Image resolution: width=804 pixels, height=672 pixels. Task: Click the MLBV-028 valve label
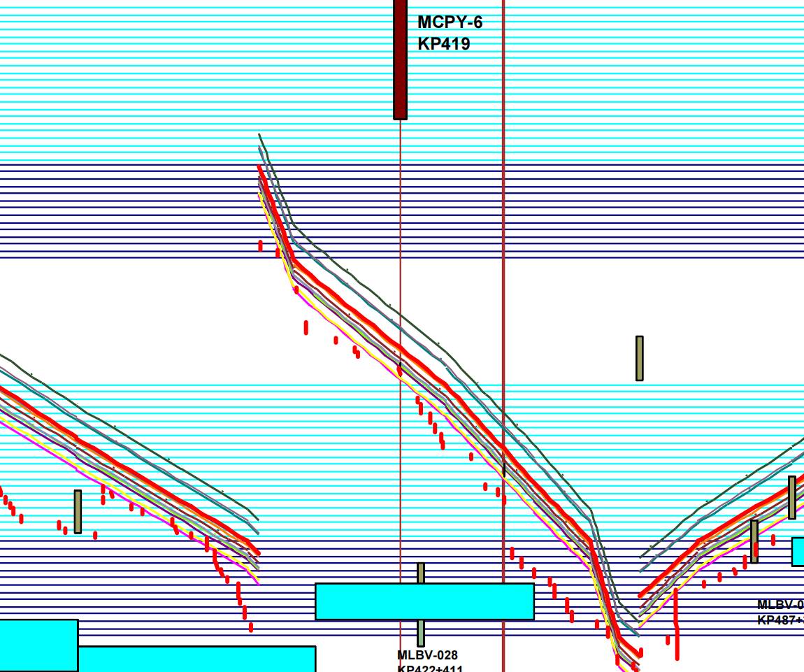427,655
